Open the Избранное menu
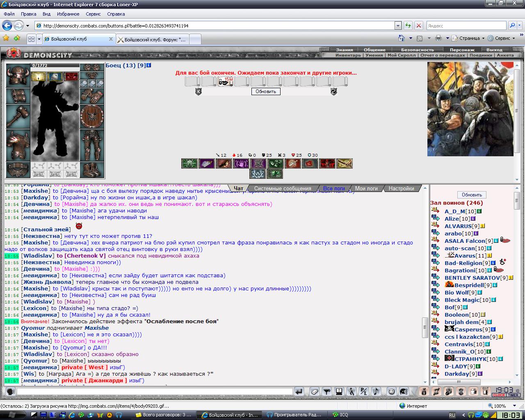525x420 pixels. coord(68,14)
